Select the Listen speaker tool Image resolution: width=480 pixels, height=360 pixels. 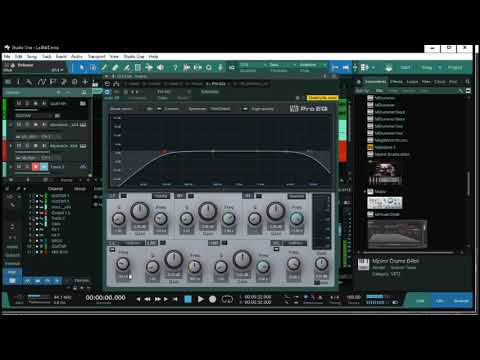[160, 68]
